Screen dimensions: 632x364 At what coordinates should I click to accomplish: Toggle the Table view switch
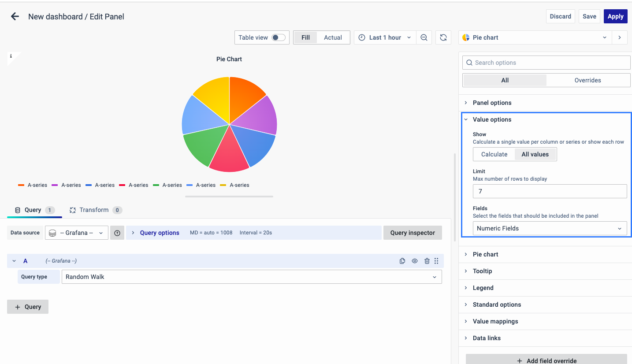coord(278,37)
